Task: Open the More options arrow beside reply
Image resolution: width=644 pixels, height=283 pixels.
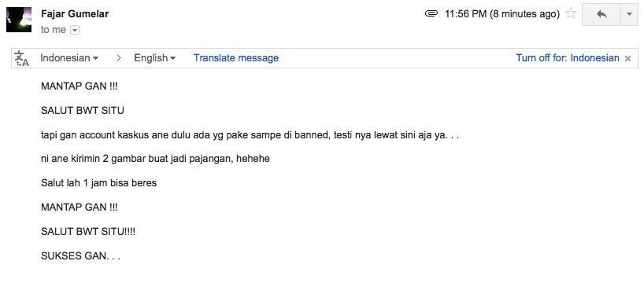Action: point(629,14)
